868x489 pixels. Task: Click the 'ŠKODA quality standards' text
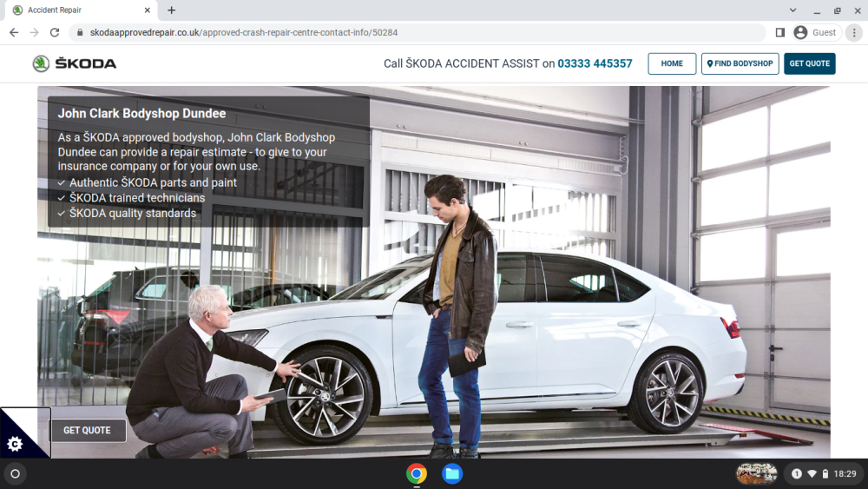(x=132, y=213)
